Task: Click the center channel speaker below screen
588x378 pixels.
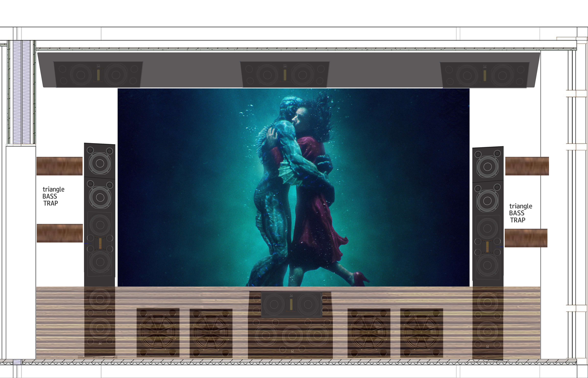Action: pos(291,304)
